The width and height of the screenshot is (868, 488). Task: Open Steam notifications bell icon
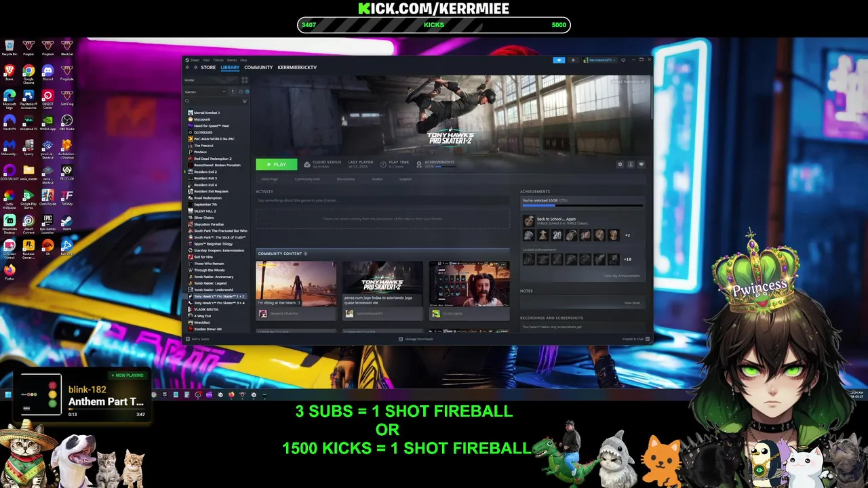[573, 60]
